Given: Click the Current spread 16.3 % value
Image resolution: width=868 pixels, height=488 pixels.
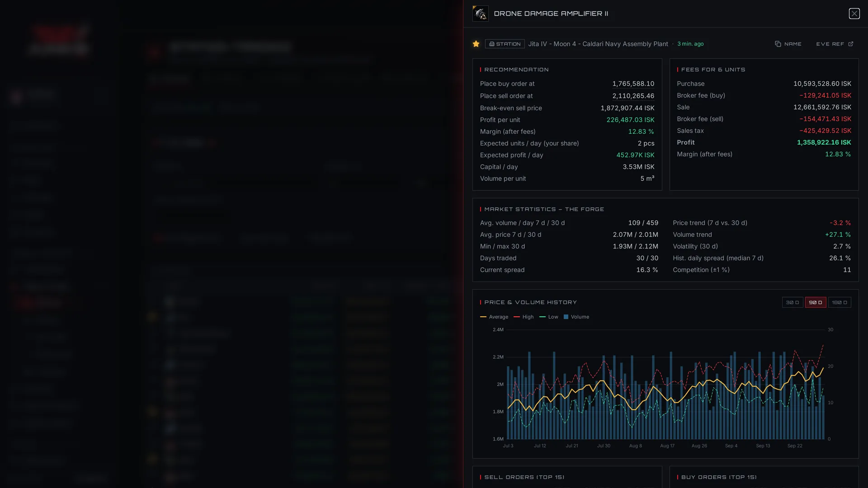Looking at the screenshot, I should point(647,270).
